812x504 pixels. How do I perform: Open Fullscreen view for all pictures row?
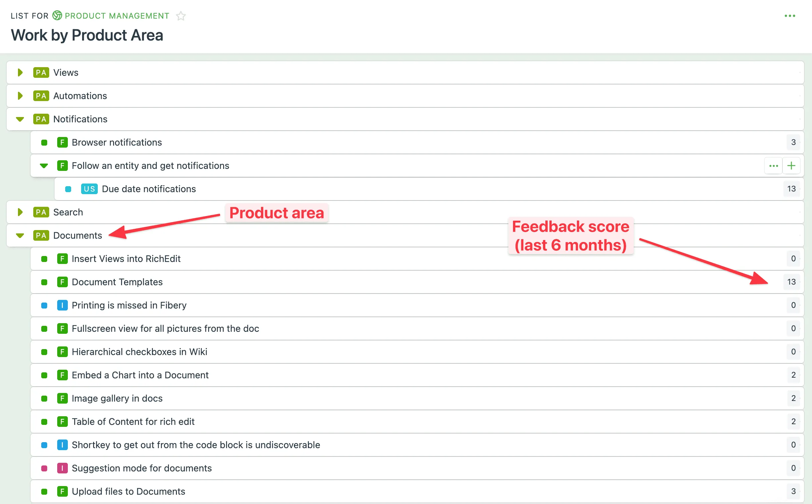tap(165, 329)
